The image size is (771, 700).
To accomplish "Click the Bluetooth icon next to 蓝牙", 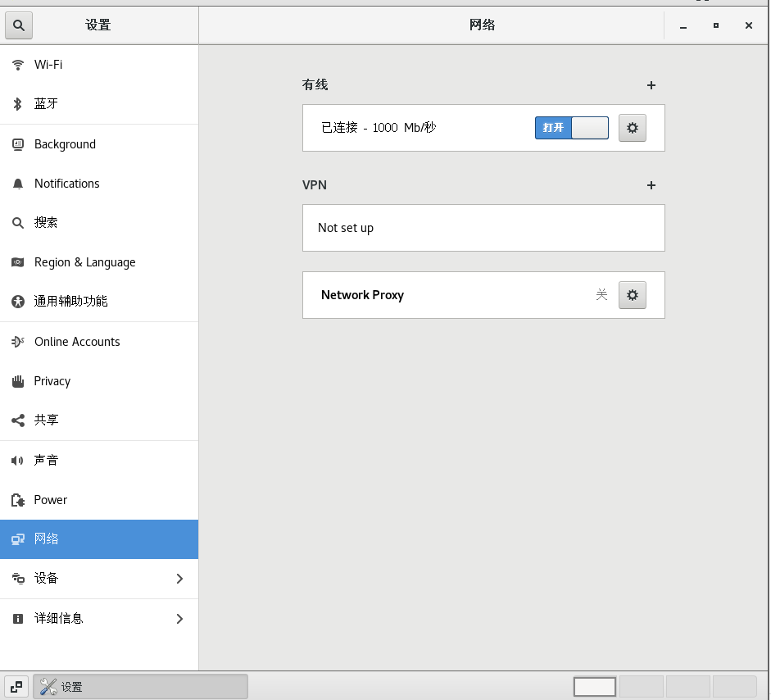I will click(18, 104).
